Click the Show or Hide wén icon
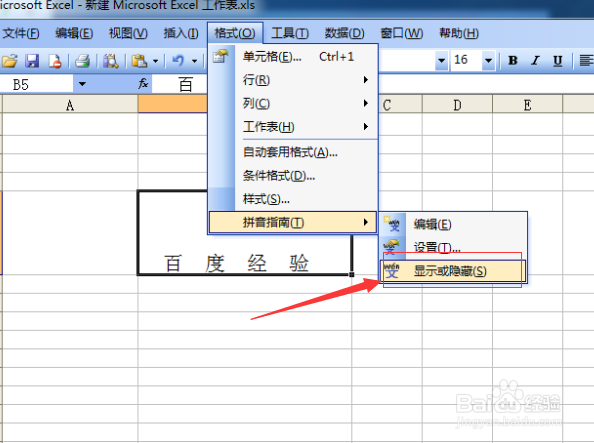The width and height of the screenshot is (594, 443). coord(392,271)
